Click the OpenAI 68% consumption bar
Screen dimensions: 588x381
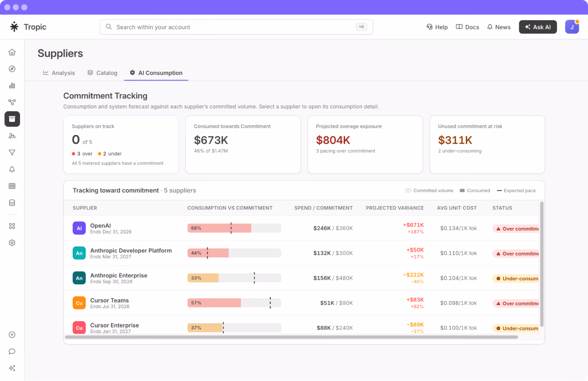[x=234, y=228]
